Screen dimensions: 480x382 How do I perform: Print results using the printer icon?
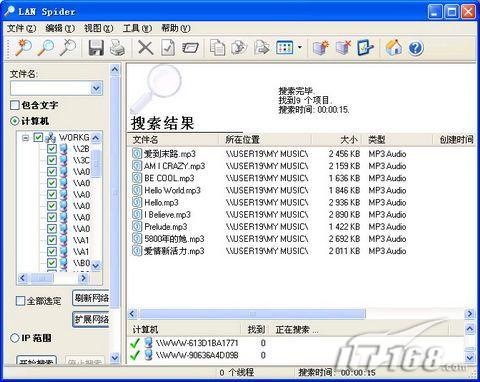(x=117, y=48)
